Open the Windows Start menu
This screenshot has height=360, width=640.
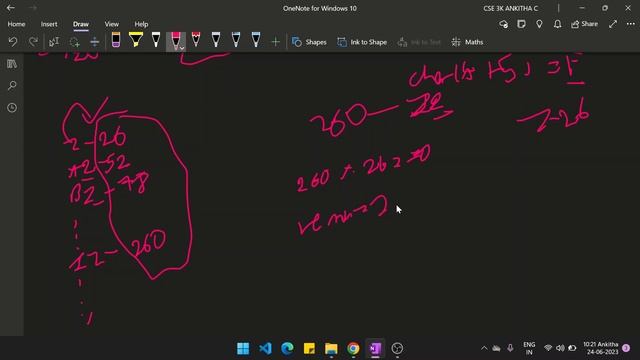pyautogui.click(x=243, y=348)
